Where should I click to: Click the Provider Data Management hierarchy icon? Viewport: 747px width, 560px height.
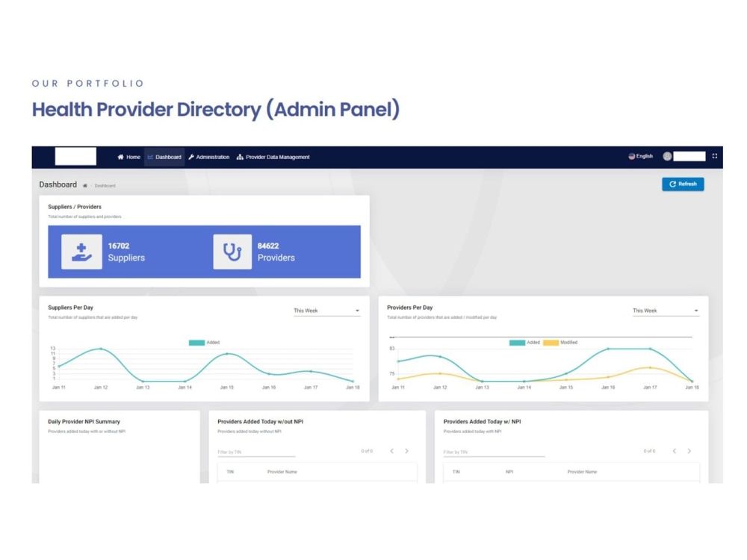(239, 158)
